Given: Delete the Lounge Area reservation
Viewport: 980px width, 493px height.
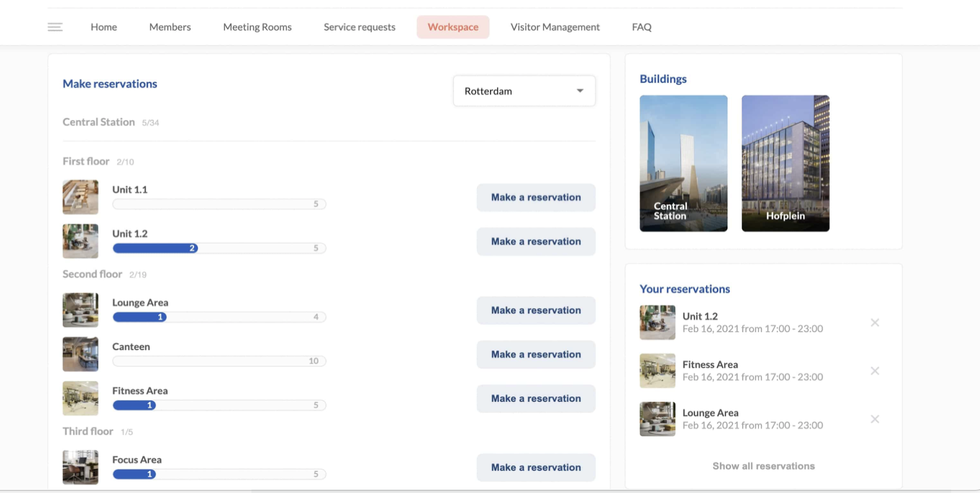Looking at the screenshot, I should point(875,419).
